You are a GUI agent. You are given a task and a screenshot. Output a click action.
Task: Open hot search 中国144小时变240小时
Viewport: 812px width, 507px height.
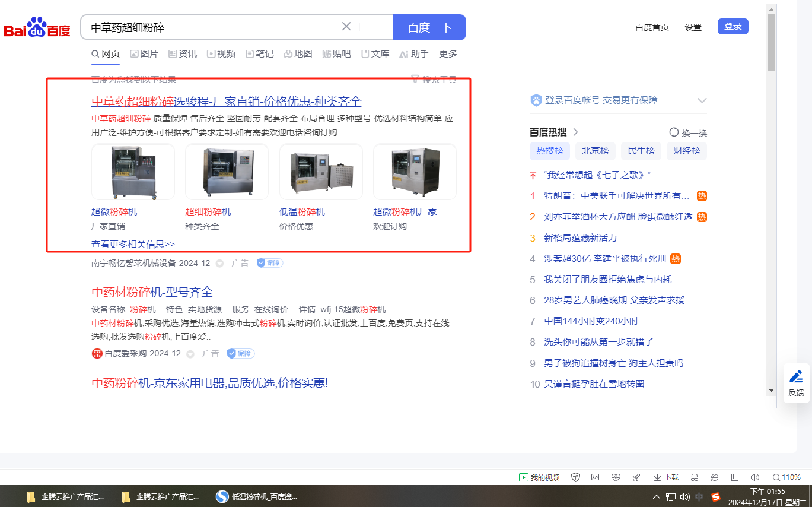click(x=591, y=321)
